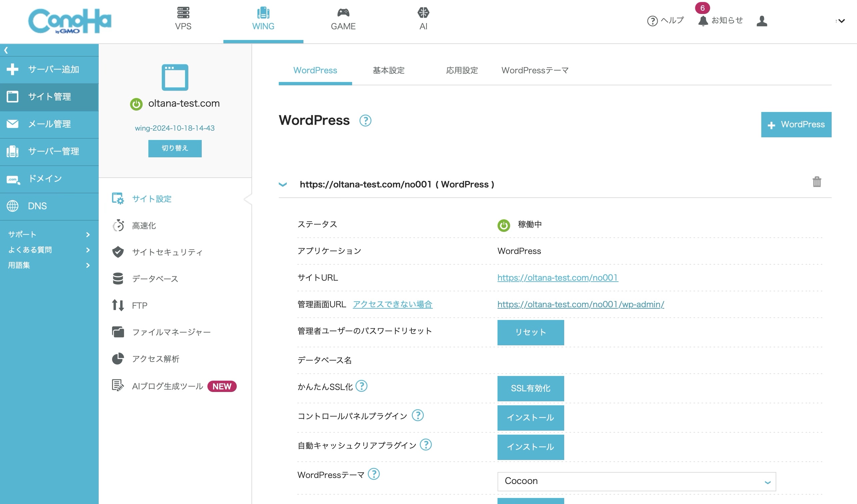Switch to the WordPressテーマ tab

pyautogui.click(x=535, y=70)
